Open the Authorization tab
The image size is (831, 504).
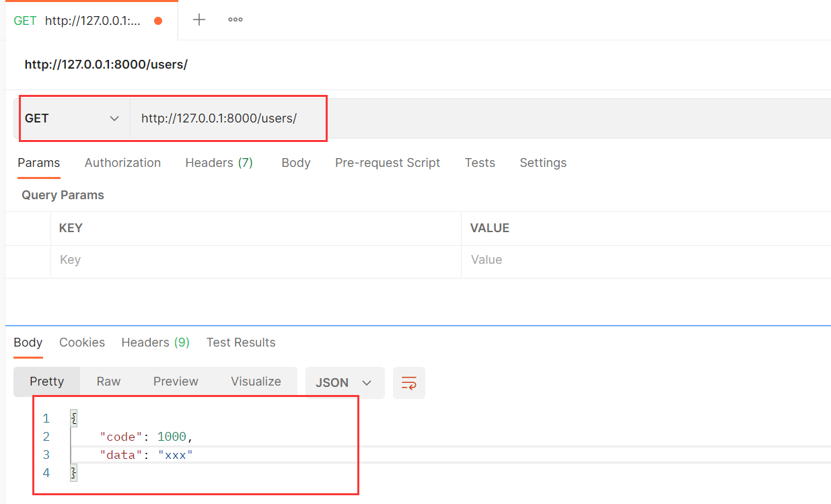pyautogui.click(x=122, y=163)
